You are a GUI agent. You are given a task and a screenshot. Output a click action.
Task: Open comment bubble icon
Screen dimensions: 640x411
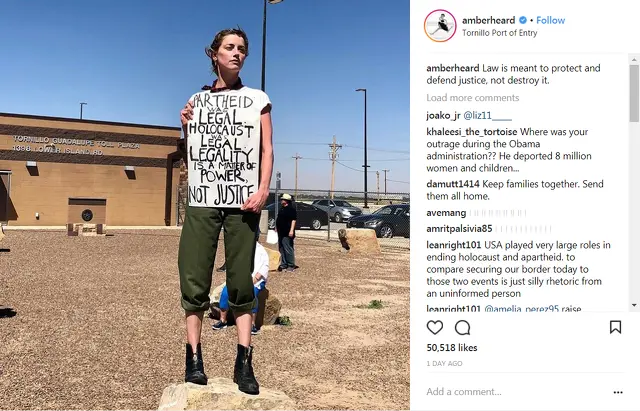click(x=462, y=327)
